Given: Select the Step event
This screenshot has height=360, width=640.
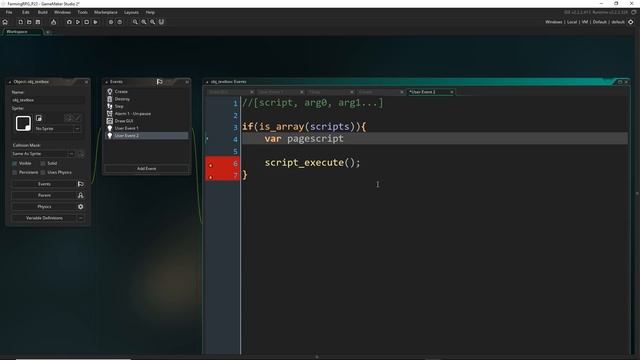Looking at the screenshot, I should pyautogui.click(x=147, y=106).
